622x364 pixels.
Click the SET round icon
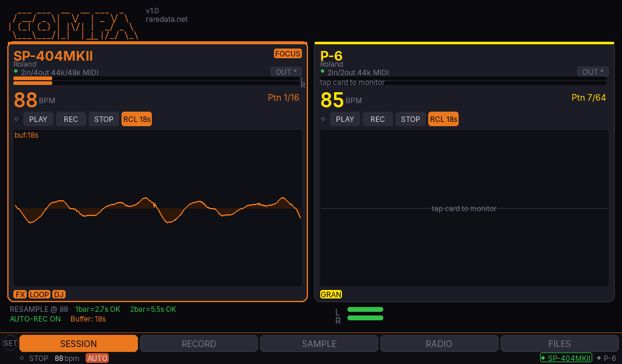10,343
